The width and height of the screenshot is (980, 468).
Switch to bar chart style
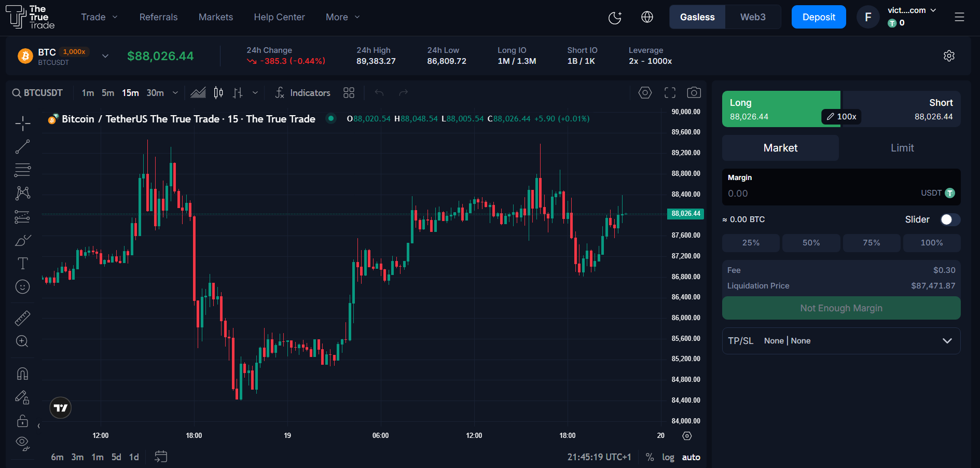pyautogui.click(x=238, y=93)
